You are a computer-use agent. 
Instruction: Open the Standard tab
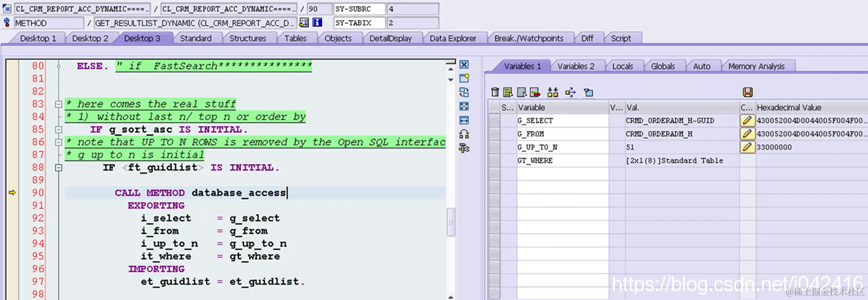[x=196, y=38]
